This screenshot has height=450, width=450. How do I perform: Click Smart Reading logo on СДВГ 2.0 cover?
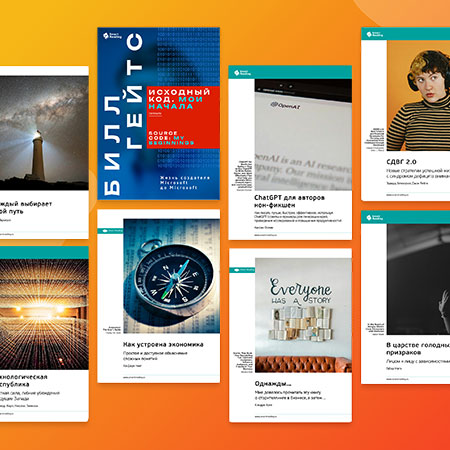point(375,34)
